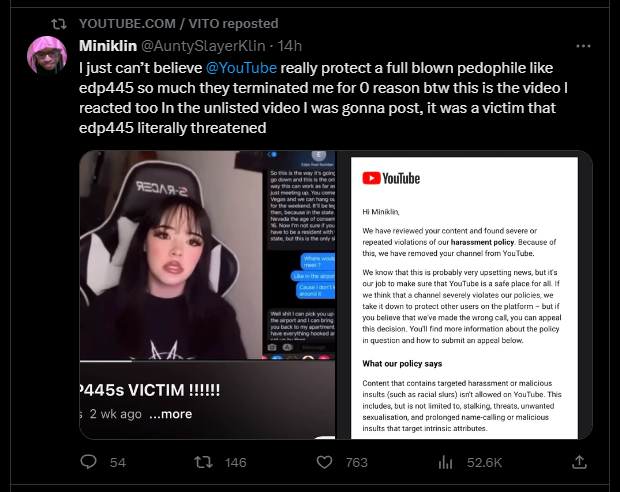Open the video screenshot thumbnail of girl
The image size is (620, 492).
pyautogui.click(x=208, y=295)
